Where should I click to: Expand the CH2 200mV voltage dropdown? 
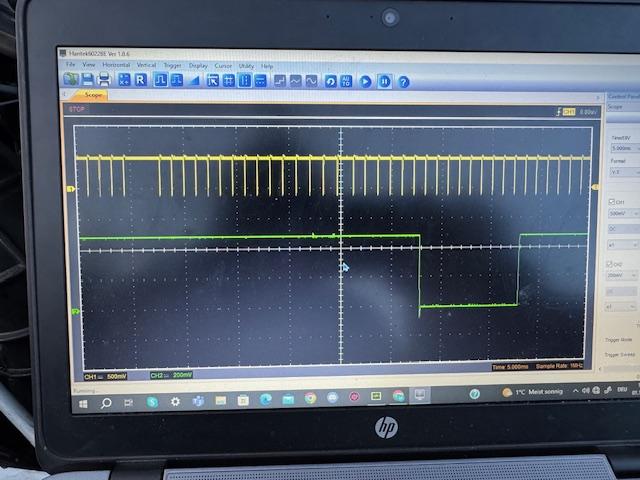(619, 275)
